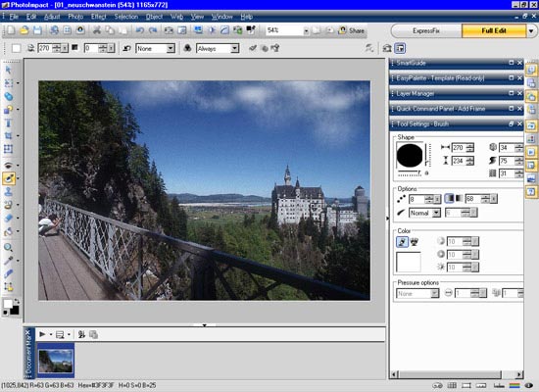Open the Normal mode dropdown in Options

[436, 213]
